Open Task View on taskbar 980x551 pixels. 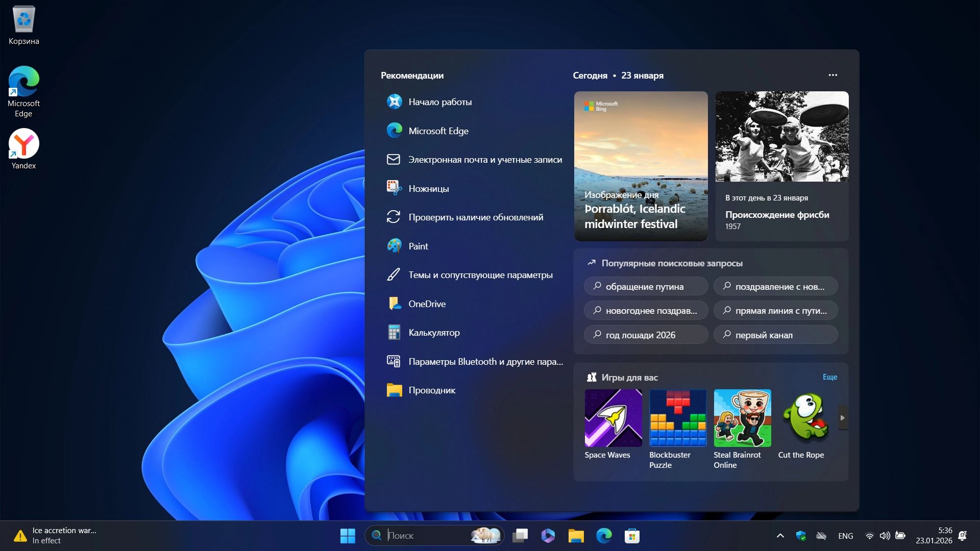click(x=520, y=536)
